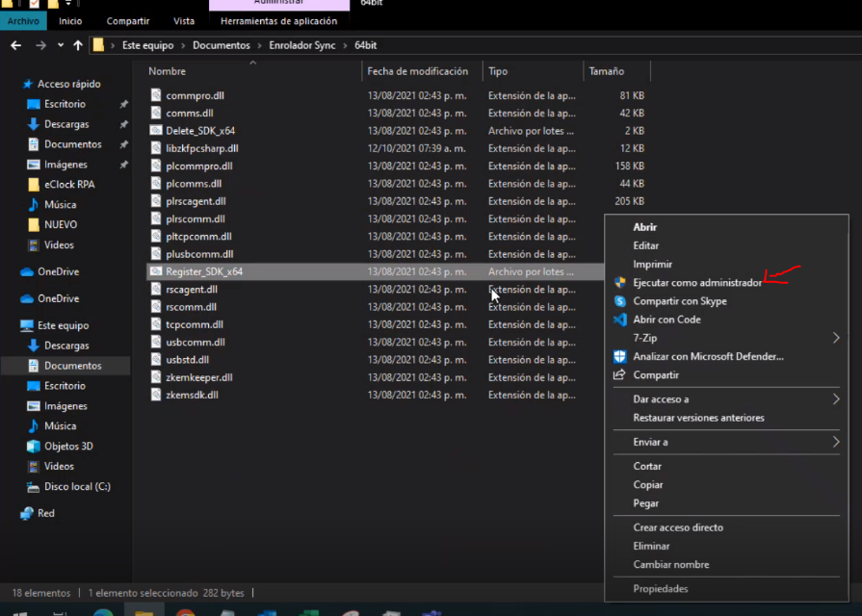The width and height of the screenshot is (862, 616).
Task: Open the eClock RPA folder icon
Action: pyautogui.click(x=34, y=185)
